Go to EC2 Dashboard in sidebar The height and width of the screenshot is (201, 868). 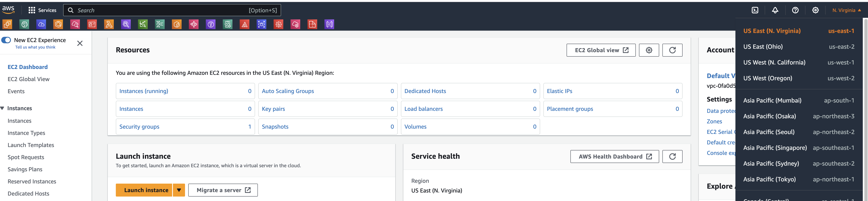click(28, 67)
